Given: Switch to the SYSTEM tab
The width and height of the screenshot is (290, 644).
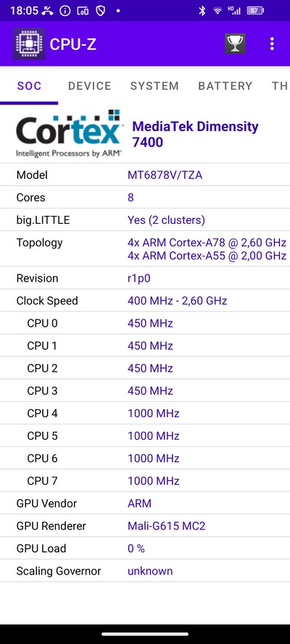Looking at the screenshot, I should [154, 85].
